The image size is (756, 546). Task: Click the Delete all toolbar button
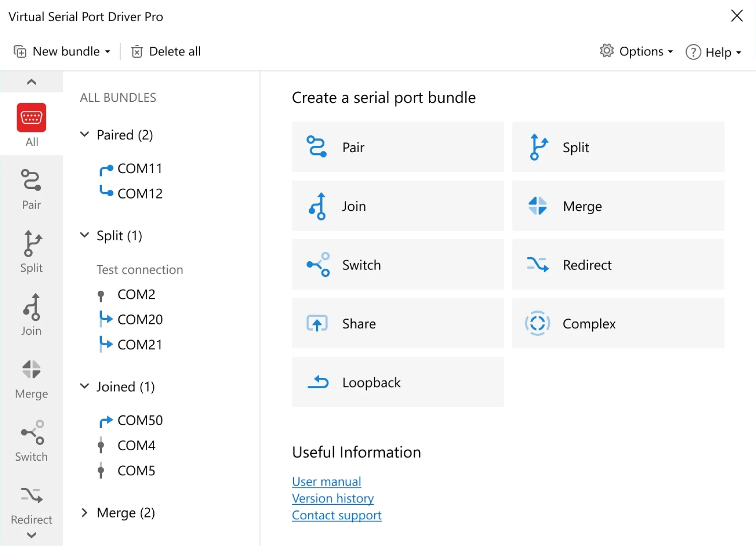(x=166, y=51)
